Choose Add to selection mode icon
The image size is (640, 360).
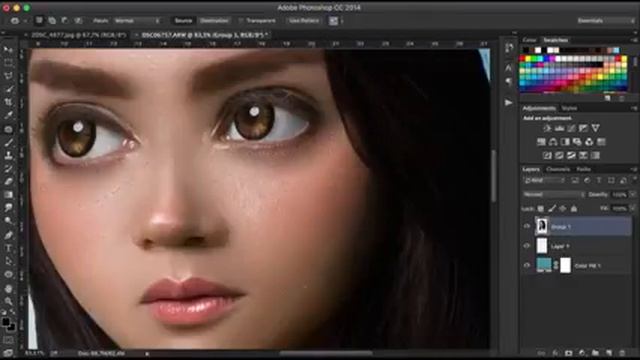52,20
